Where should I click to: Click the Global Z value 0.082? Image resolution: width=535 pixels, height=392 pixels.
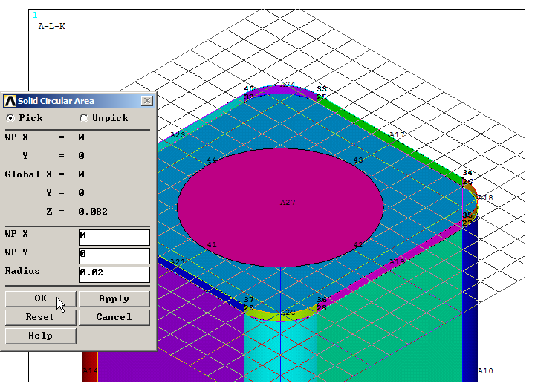[x=93, y=212]
